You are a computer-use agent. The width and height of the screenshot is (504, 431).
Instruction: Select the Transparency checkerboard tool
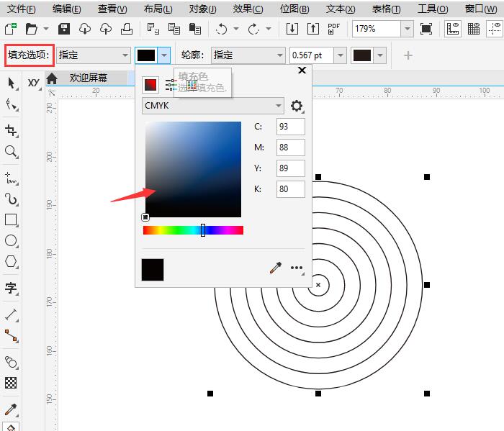pos(12,383)
